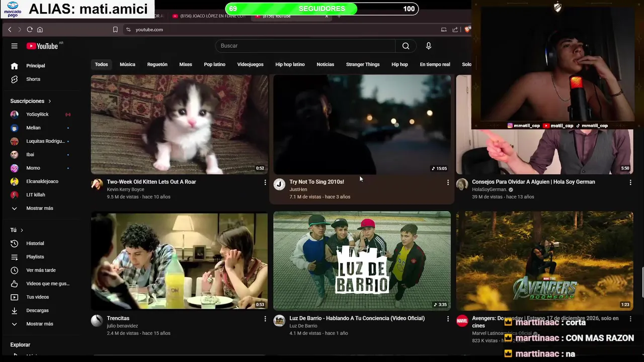Open Melian subscription channel

click(x=42, y=128)
